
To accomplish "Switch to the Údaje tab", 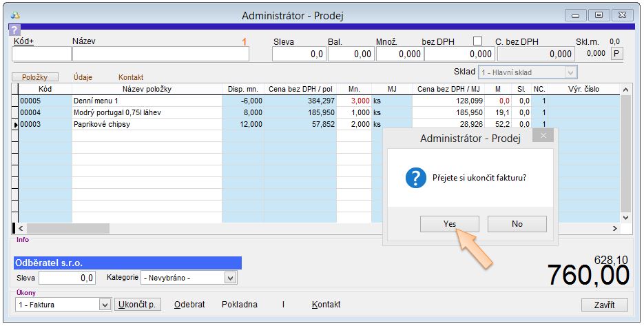I will (83, 77).
